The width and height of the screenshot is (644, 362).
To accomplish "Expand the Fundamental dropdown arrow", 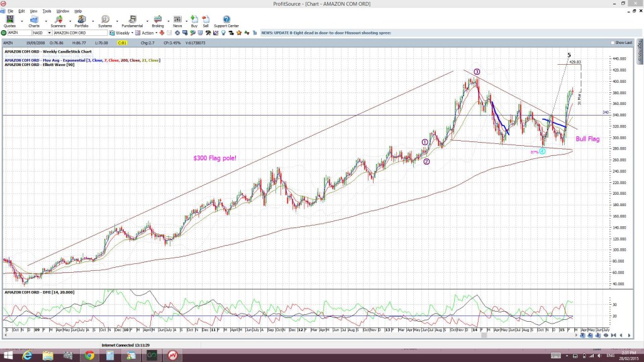I will (x=147, y=21).
